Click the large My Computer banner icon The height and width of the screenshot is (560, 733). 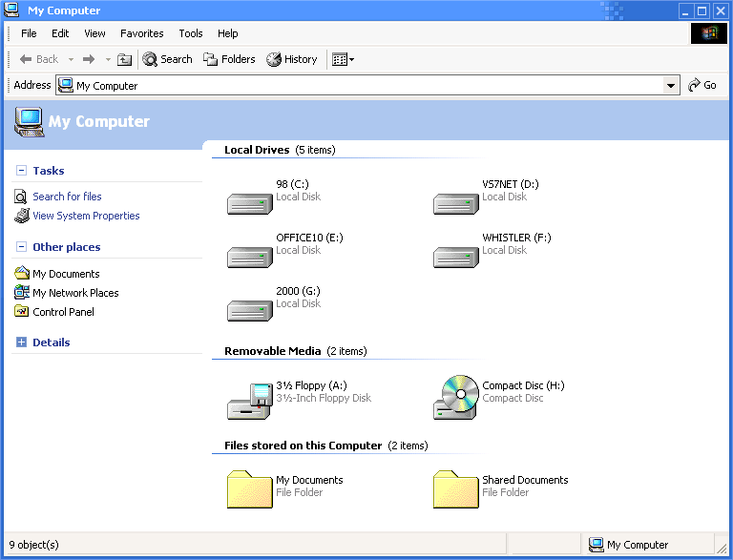[x=29, y=122]
